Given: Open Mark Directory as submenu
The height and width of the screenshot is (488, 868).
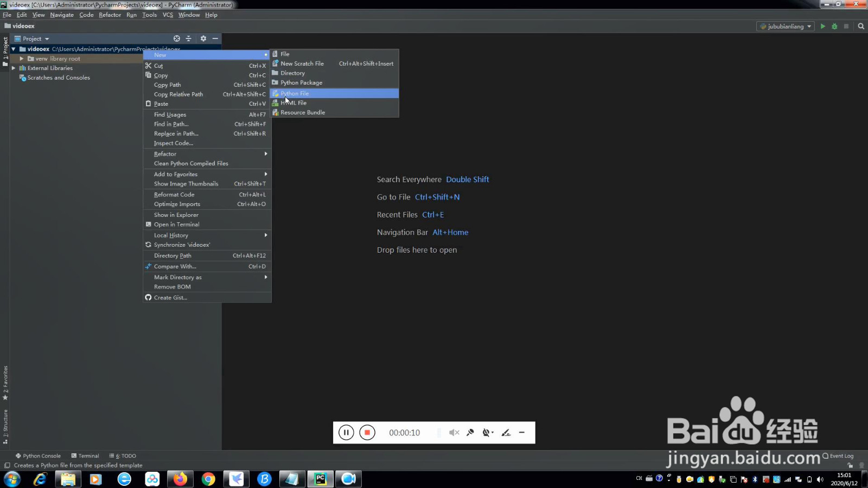Looking at the screenshot, I should [x=207, y=277].
